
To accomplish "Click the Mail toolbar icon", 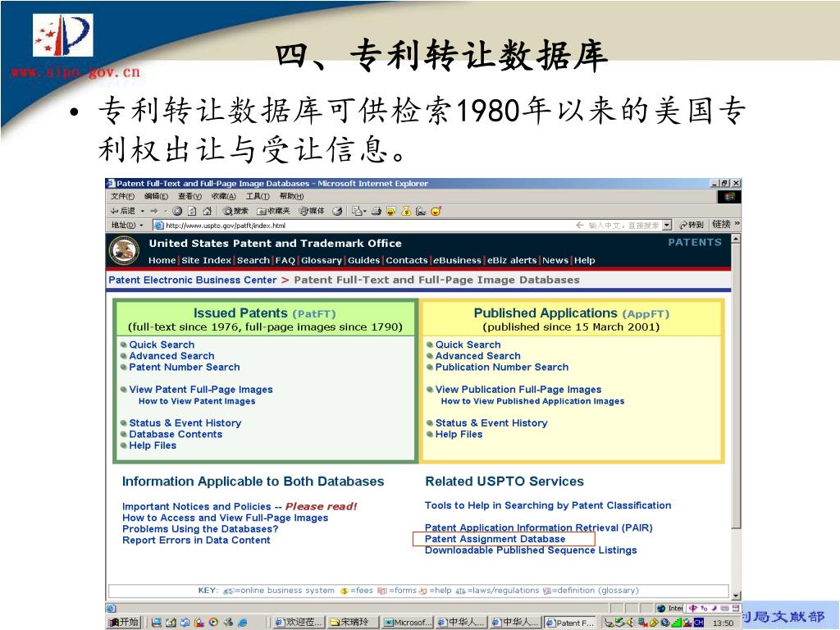I will click(357, 211).
